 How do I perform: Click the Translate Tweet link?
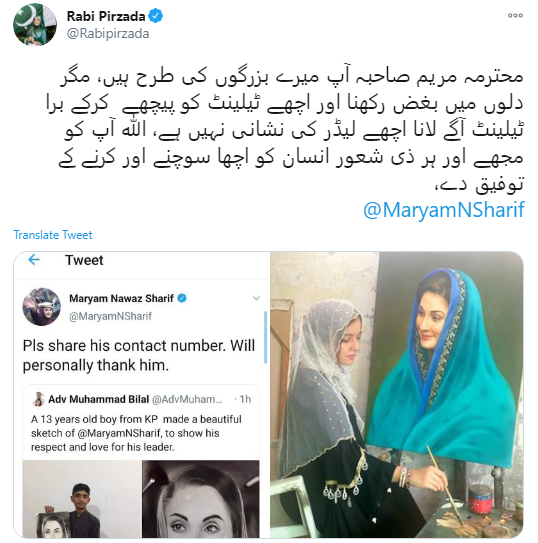[x=53, y=235]
